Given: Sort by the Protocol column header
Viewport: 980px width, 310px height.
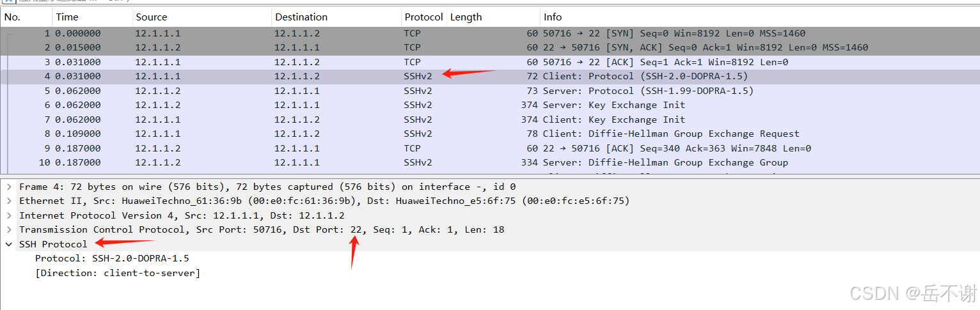Looking at the screenshot, I should pos(424,17).
